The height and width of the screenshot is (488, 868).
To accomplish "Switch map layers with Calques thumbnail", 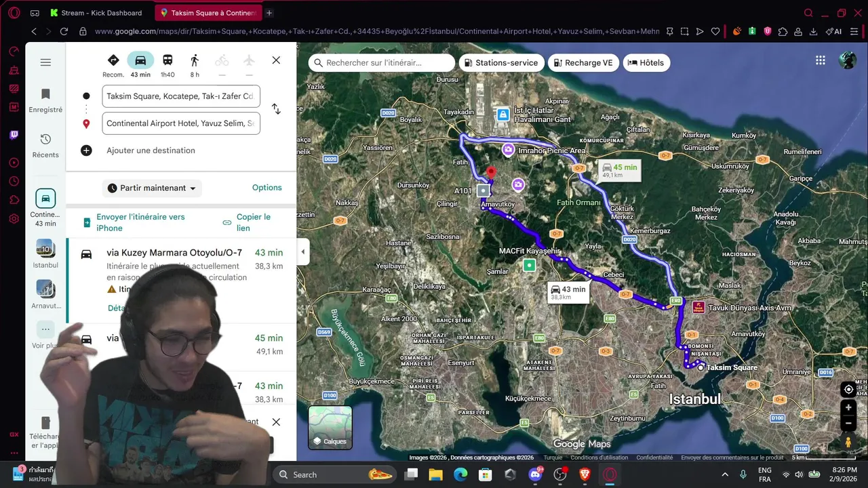I will pyautogui.click(x=330, y=428).
